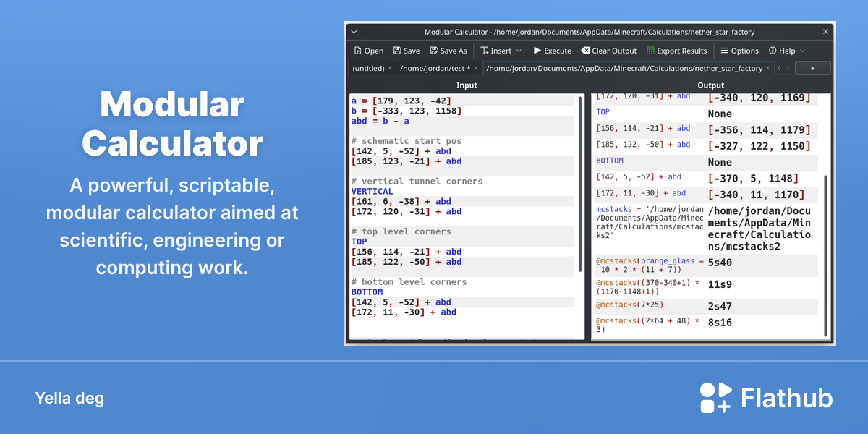Expand the Help dropdown menu
The image size is (868, 434).
(x=787, y=51)
